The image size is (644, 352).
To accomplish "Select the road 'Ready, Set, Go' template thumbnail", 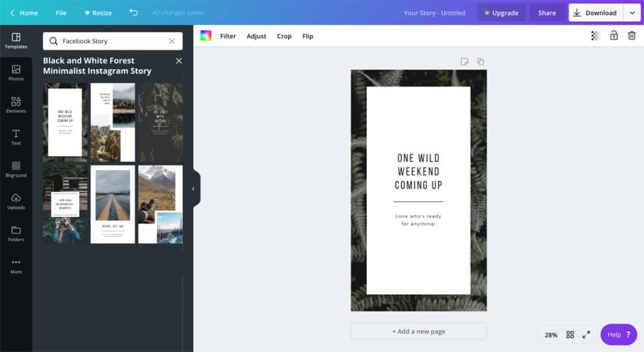I will [x=113, y=204].
